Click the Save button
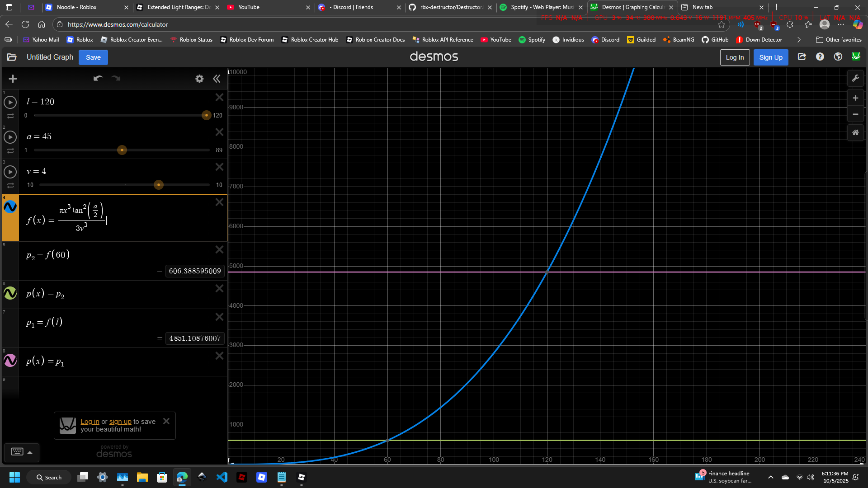This screenshot has width=868, height=488. click(93, 57)
